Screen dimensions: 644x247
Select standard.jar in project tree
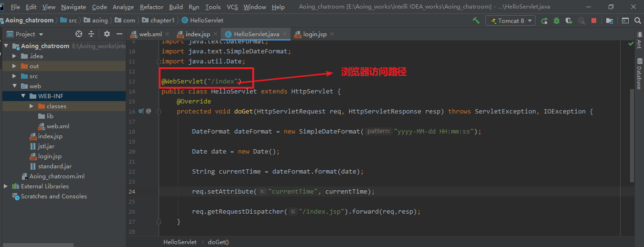(x=50, y=166)
